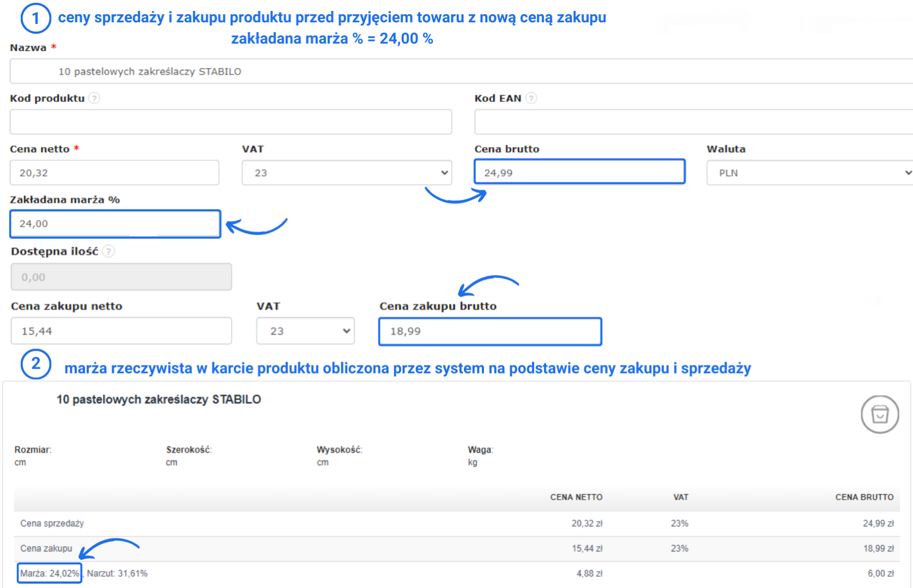Focus the empty Kod produktu field
Viewport: 913px width, 588px height.
(x=230, y=121)
